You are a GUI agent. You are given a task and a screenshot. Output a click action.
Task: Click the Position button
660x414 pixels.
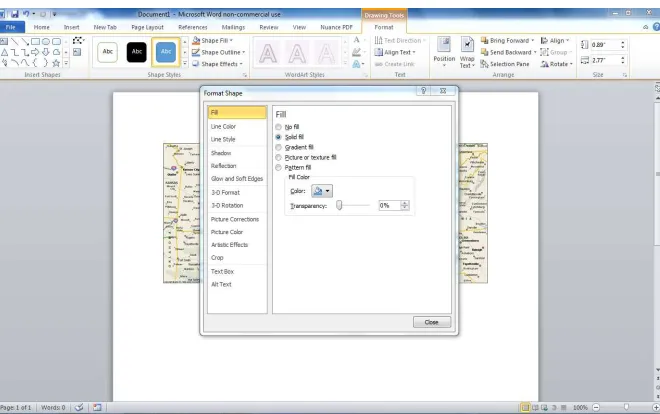pyautogui.click(x=444, y=52)
